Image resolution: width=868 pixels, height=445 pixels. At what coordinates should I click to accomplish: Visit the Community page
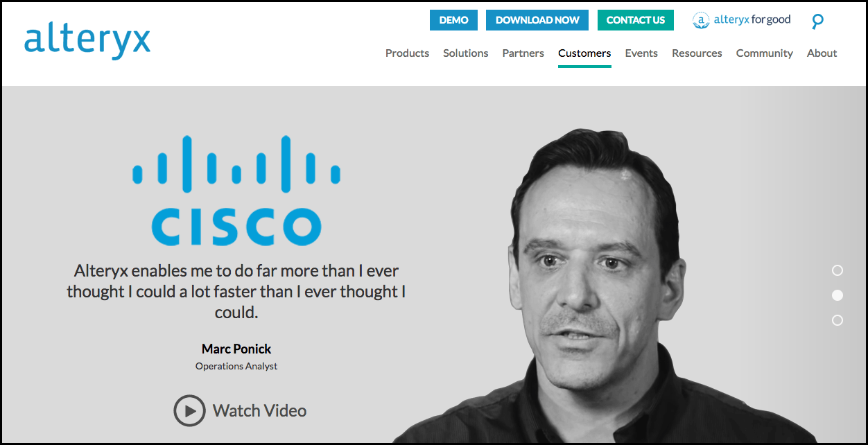coord(765,53)
